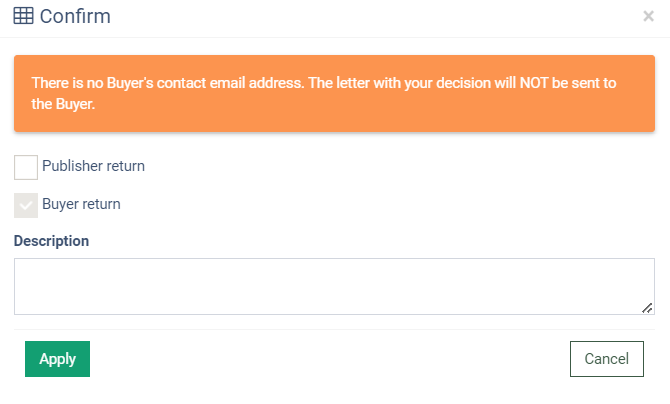Click the warning text "the Buyer." line

[63, 102]
